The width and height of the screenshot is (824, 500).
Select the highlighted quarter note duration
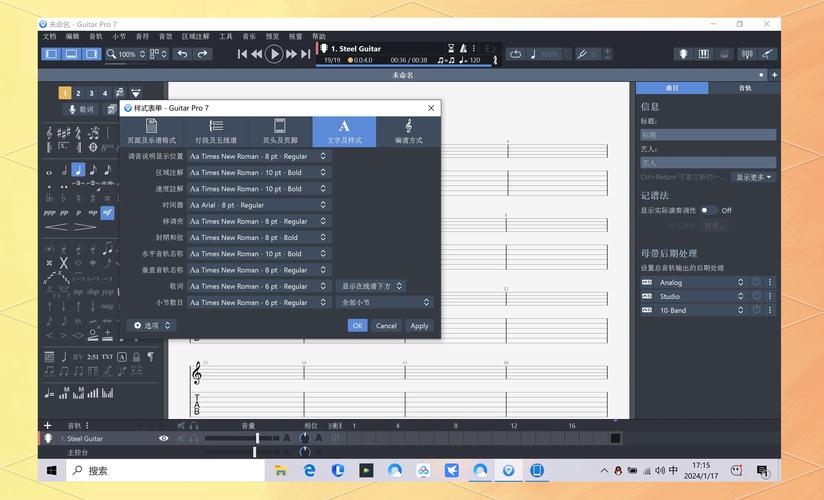[x=78, y=170]
